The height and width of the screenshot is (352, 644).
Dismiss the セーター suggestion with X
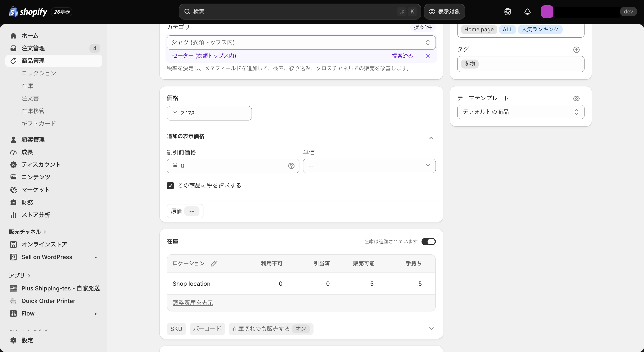tap(428, 56)
